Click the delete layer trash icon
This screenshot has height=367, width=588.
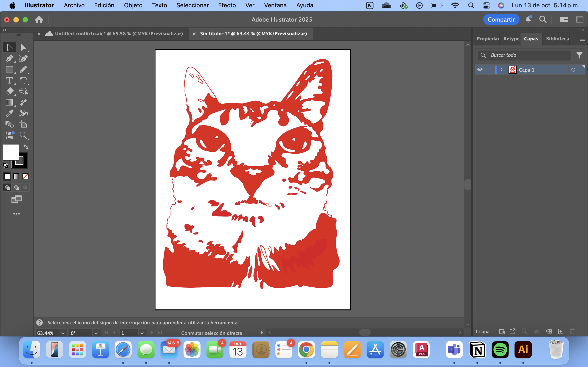572,331
